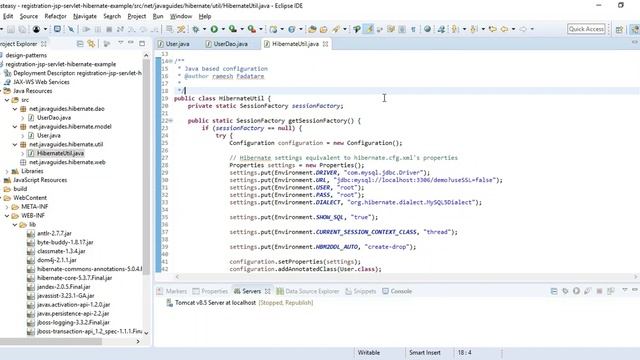Click the Open Perspective icon
The image size is (640, 360).
(619, 29)
